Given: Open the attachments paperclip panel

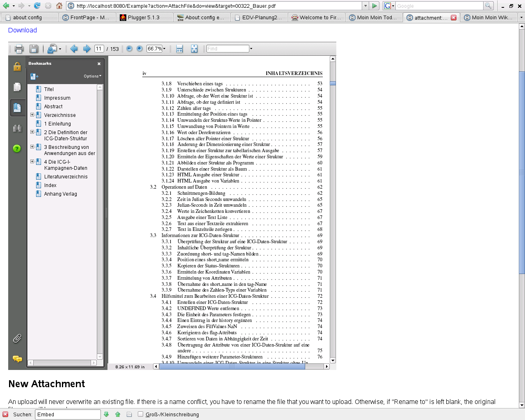Looking at the screenshot, I should tap(17, 338).
